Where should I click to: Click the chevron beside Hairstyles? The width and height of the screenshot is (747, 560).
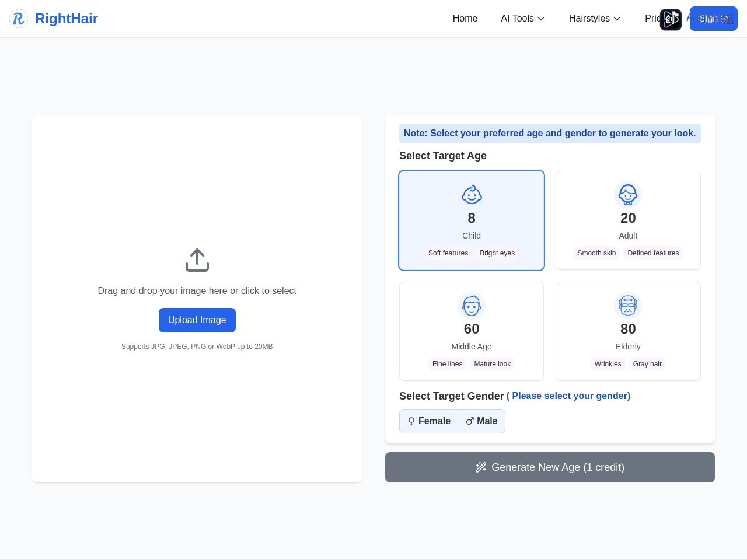click(x=617, y=19)
